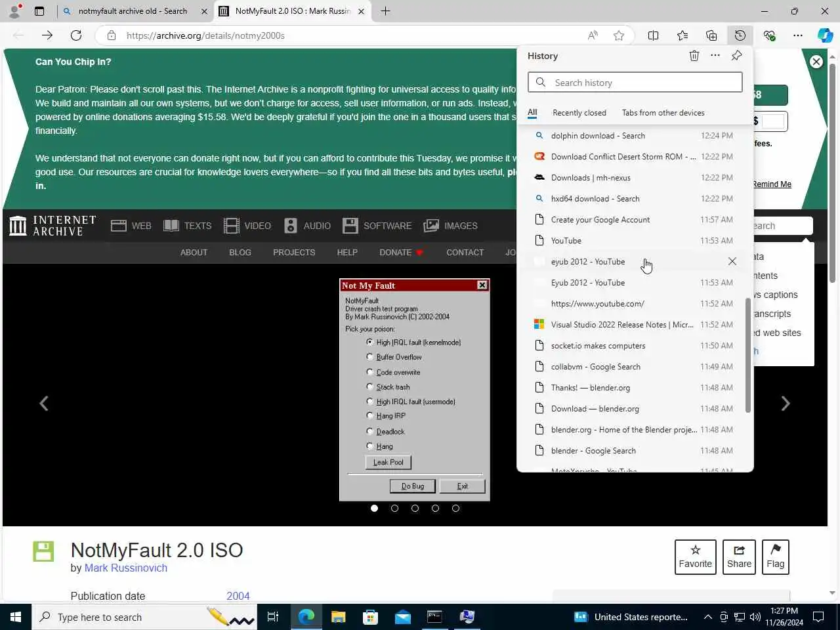Pin the History panel
The height and width of the screenshot is (630, 840).
(737, 56)
